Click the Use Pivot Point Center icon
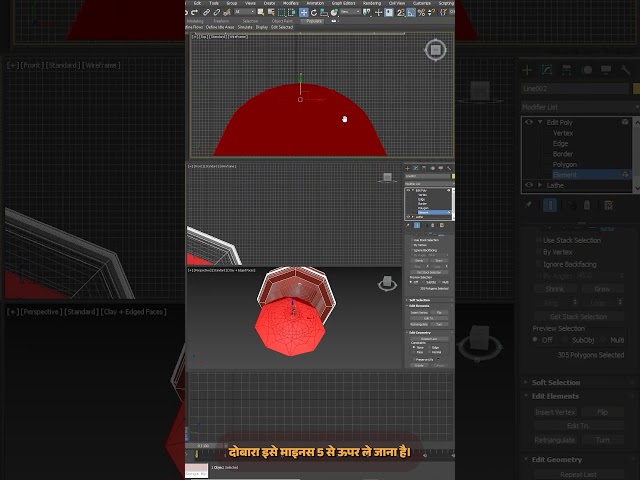Screen dimensions: 640x480 point(367,12)
